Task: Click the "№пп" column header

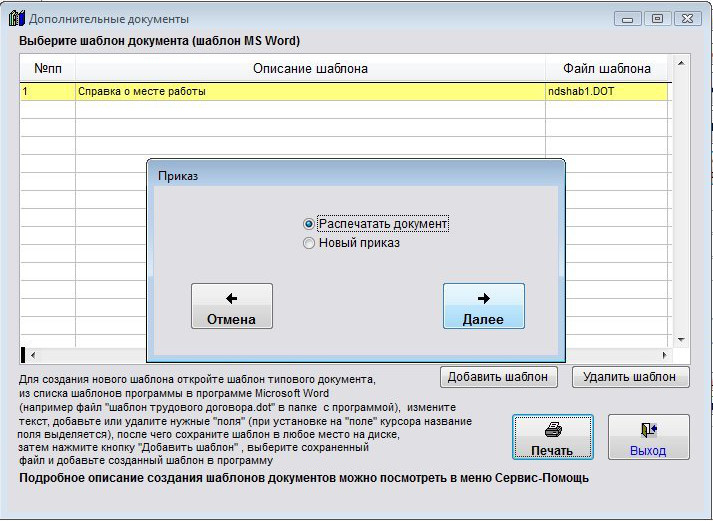Action: pos(48,69)
